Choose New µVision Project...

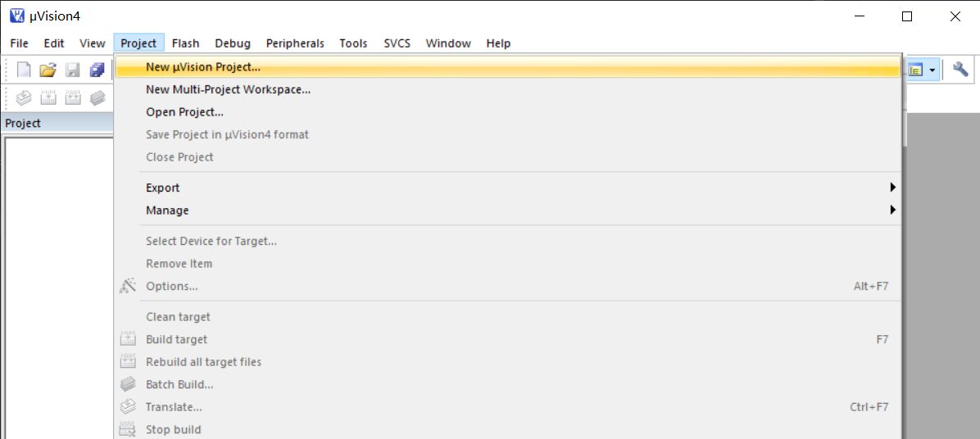(x=507, y=67)
